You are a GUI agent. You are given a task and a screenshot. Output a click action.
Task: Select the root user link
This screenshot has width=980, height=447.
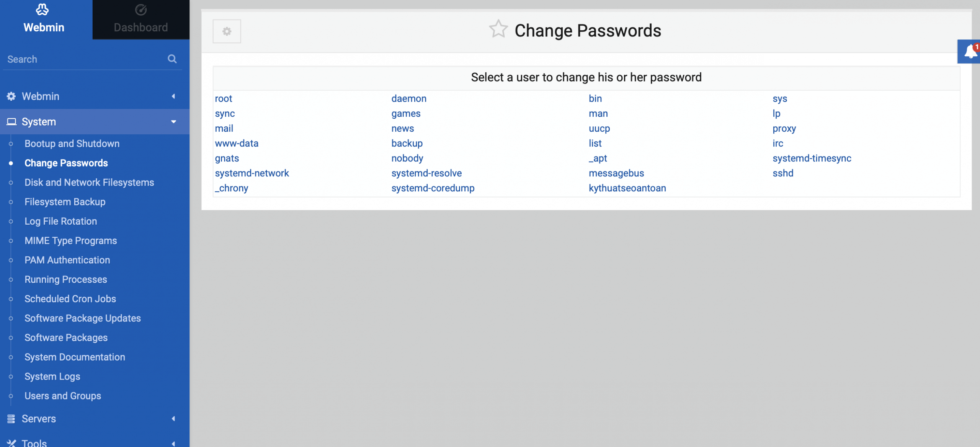[x=224, y=98]
